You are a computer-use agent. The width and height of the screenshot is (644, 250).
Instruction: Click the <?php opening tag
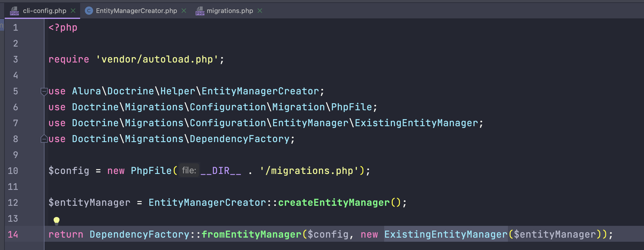63,27
